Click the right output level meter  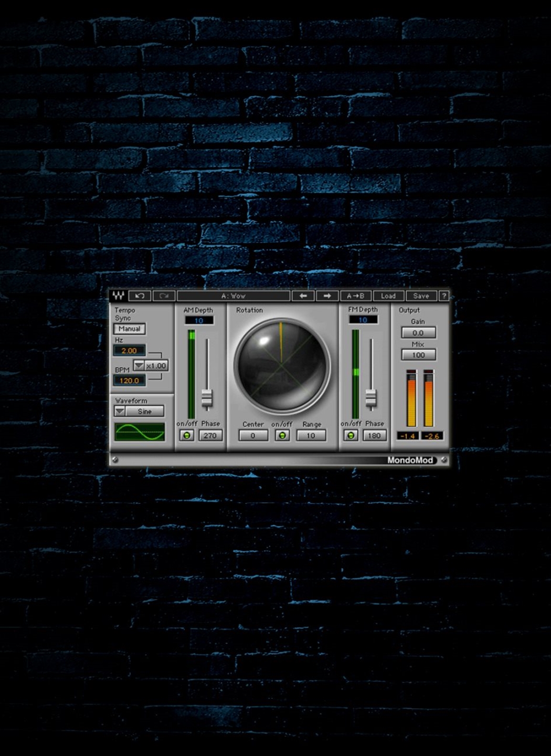429,398
